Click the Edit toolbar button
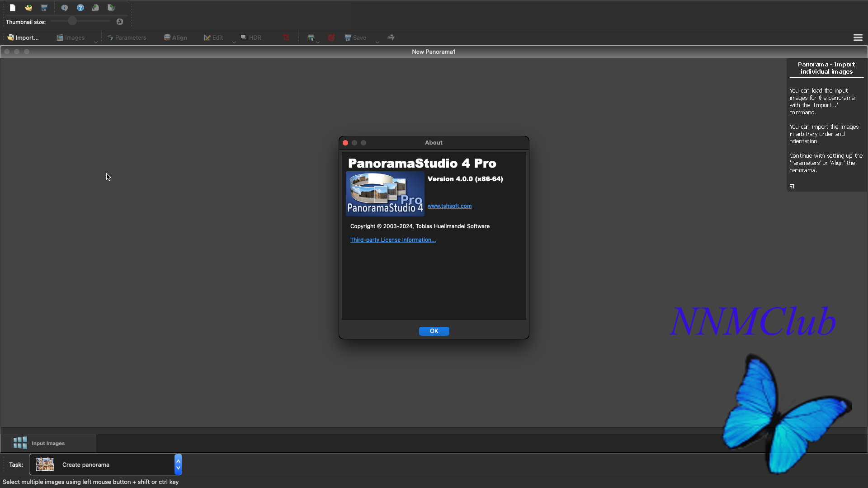 [x=213, y=38]
